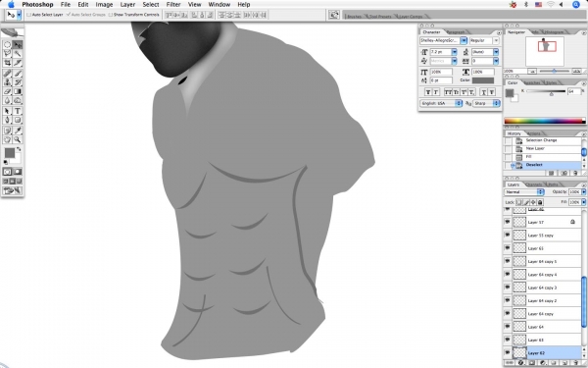Switch to the Histogram tab
This screenshot has width=588, height=368.
[554, 32]
